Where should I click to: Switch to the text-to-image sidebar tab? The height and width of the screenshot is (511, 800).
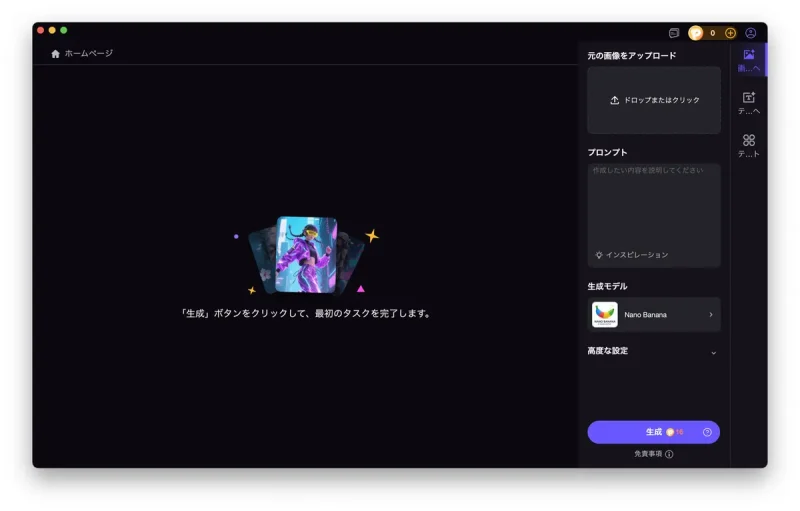tap(748, 102)
